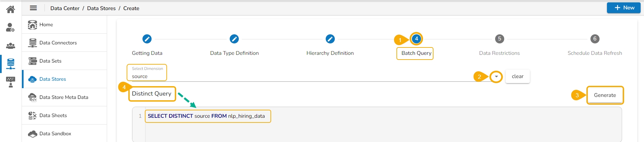Open Data Connectors in sidebar
This screenshot has height=142, width=644.
[x=58, y=43]
